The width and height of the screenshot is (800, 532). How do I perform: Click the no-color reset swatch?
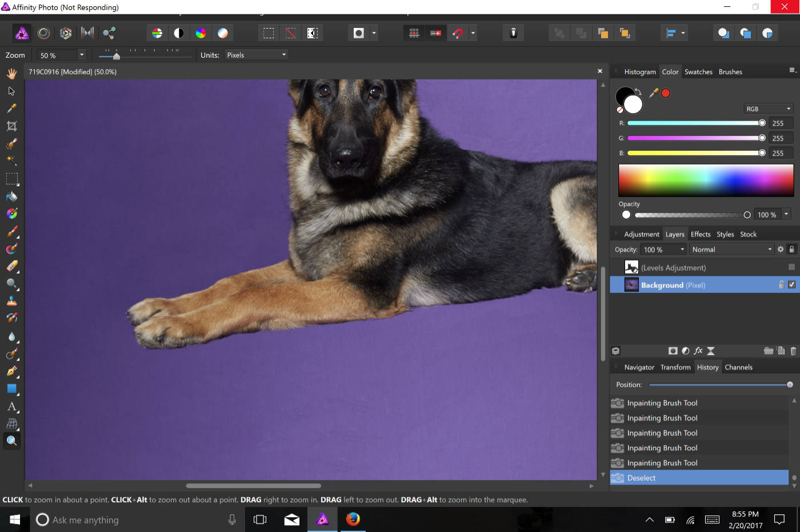tap(620, 109)
